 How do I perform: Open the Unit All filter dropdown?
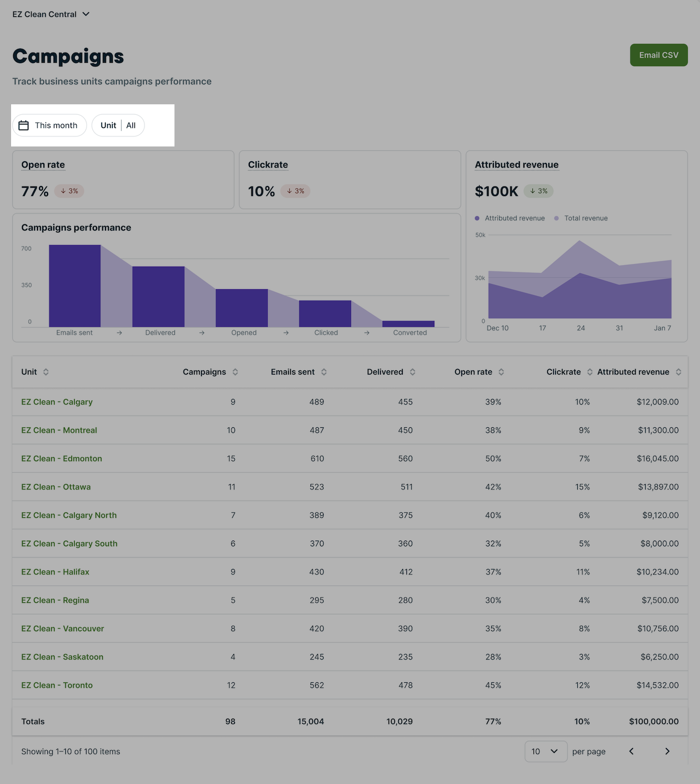tap(118, 125)
